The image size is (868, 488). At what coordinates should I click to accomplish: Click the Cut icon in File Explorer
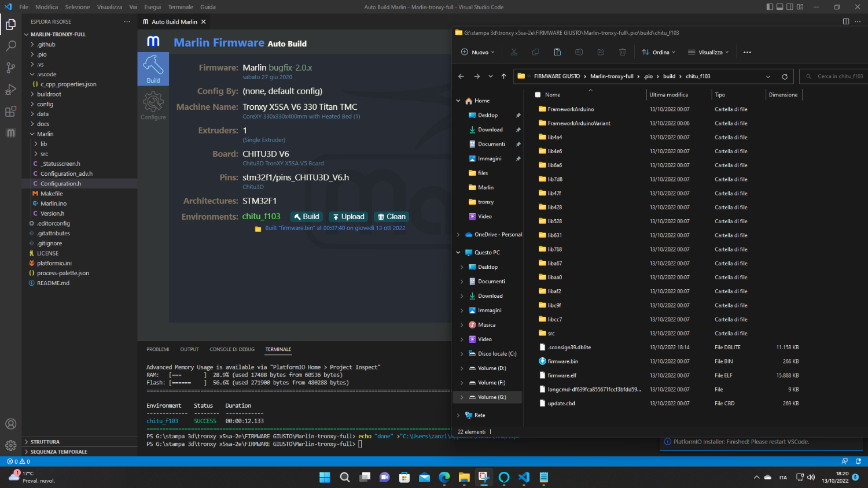tap(514, 52)
